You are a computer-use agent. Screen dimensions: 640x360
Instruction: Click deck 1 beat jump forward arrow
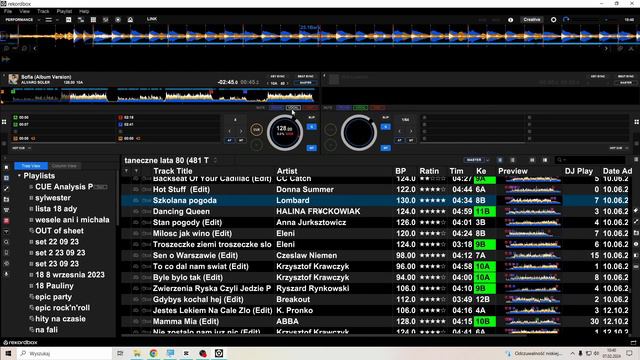click(x=241, y=131)
